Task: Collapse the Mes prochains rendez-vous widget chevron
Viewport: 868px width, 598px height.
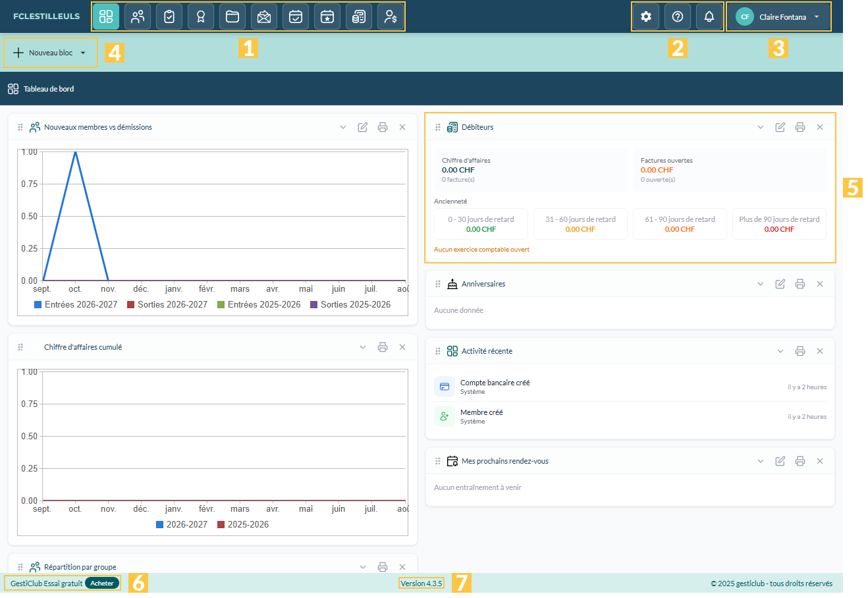Action: pos(761,461)
